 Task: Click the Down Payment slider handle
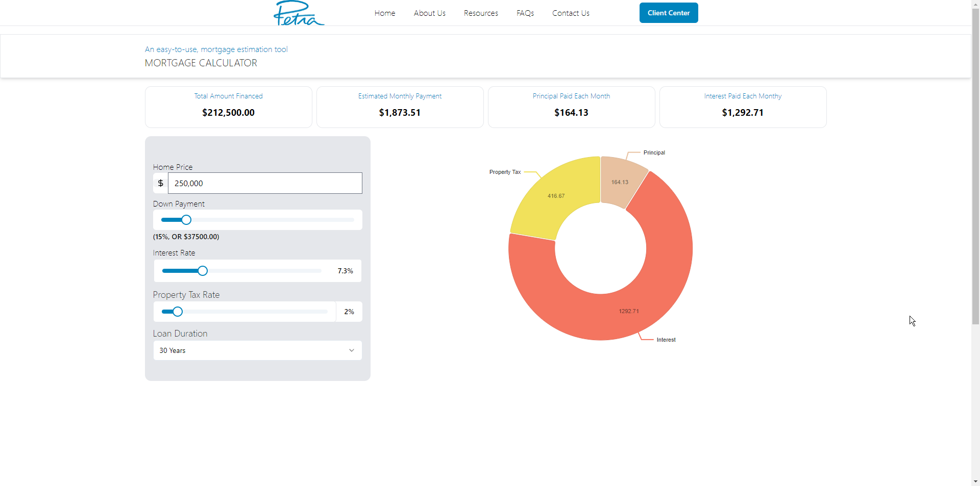point(186,220)
